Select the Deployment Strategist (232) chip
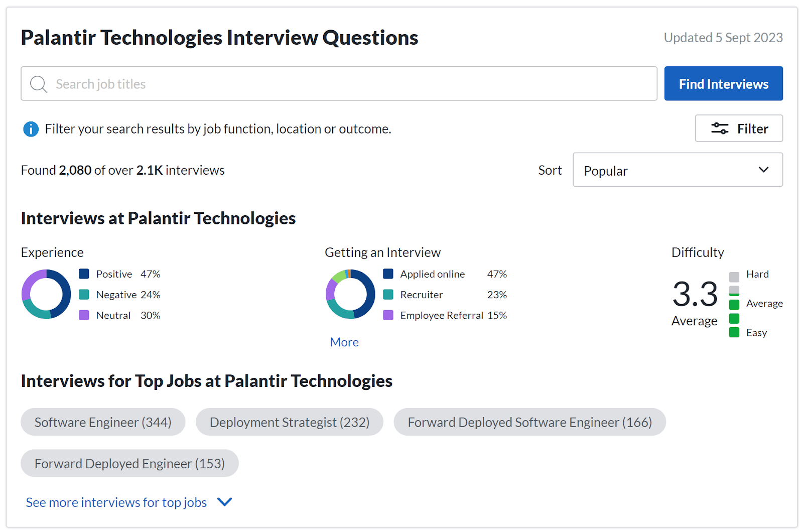Screen dimensions: 803x532 [x=289, y=422]
